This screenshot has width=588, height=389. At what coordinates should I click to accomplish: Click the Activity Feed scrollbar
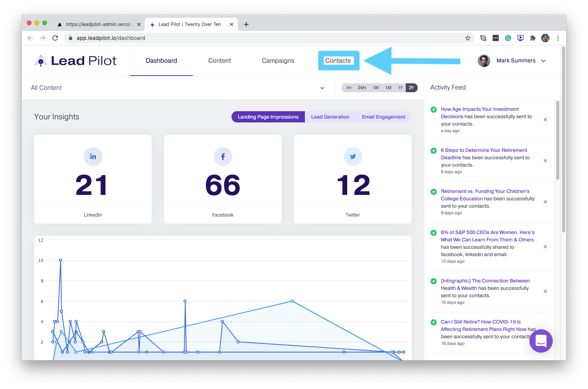pyautogui.click(x=558, y=139)
